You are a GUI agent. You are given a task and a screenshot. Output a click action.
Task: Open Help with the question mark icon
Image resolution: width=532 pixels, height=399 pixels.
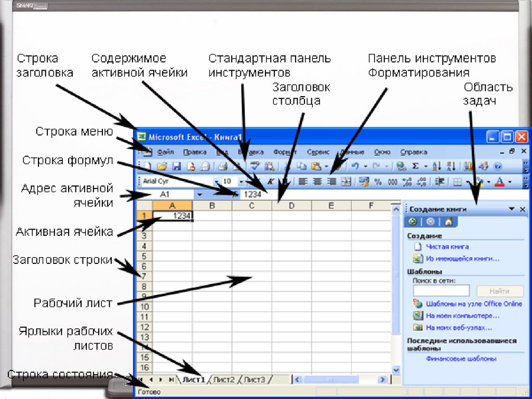(498, 166)
